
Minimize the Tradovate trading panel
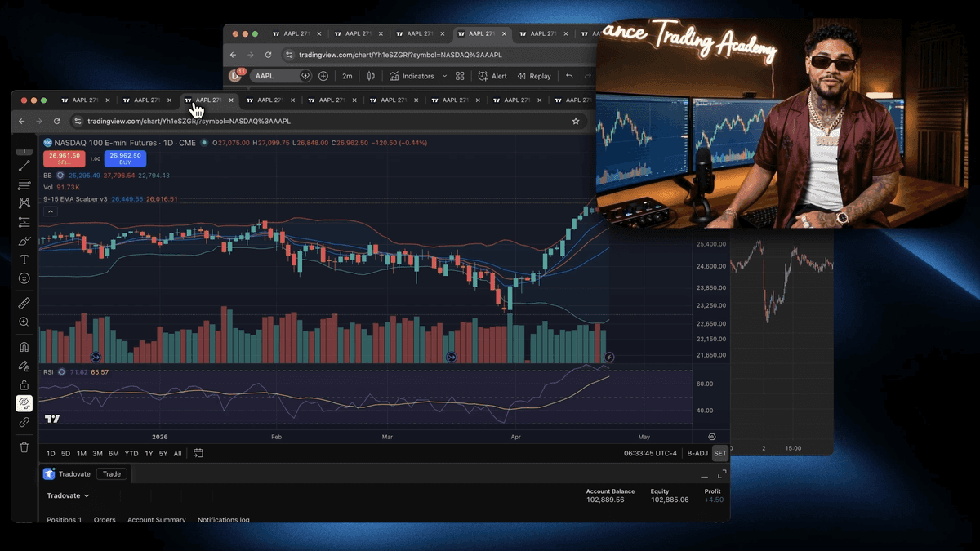(705, 476)
